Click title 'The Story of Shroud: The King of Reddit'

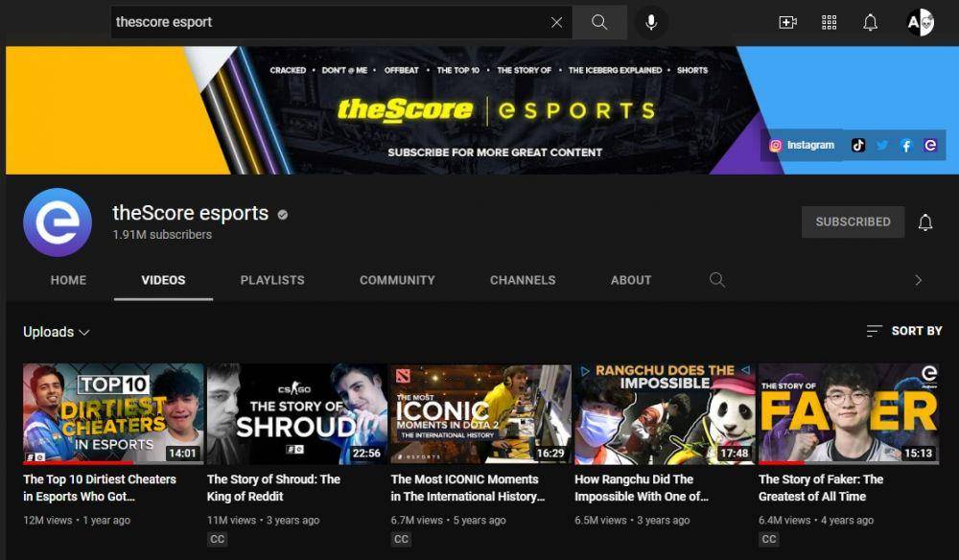pos(273,488)
